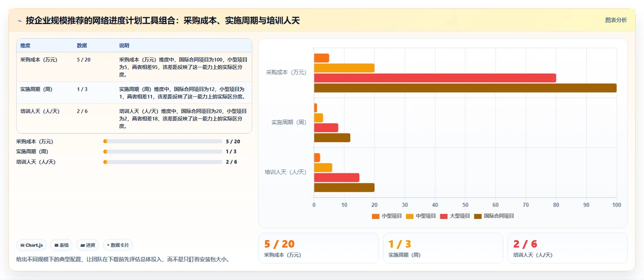Click the 实施周期（周） chart axis label
The height and width of the screenshot is (280, 644).
289,123
